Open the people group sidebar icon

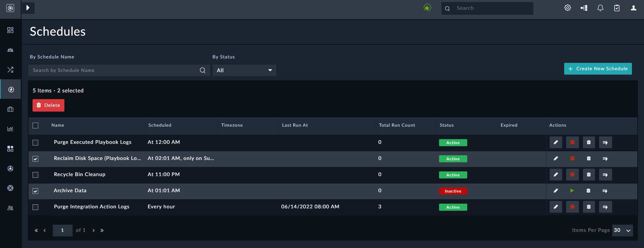10,50
